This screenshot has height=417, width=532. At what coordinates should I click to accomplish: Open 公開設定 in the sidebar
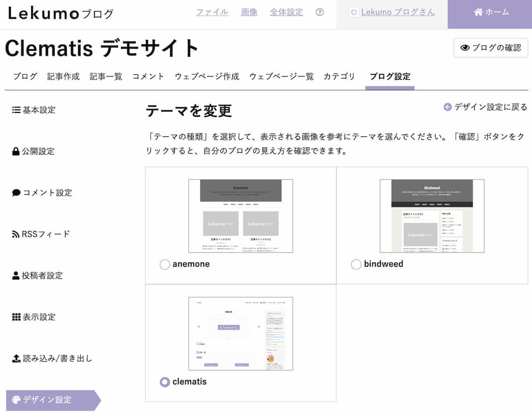[34, 151]
